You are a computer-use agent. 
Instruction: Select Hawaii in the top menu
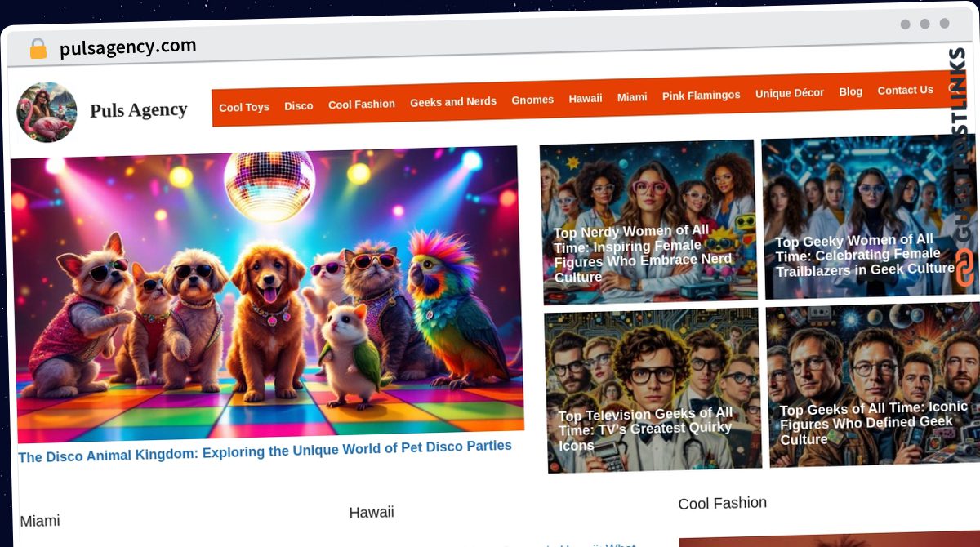coord(585,98)
